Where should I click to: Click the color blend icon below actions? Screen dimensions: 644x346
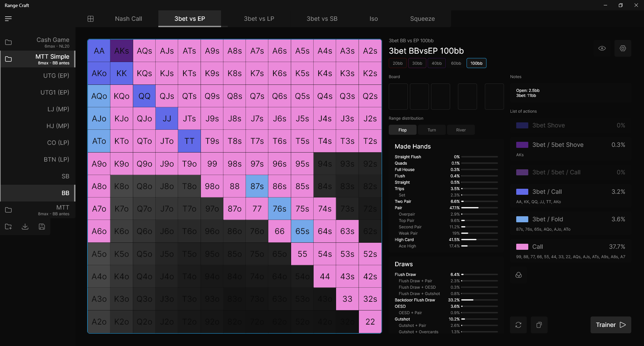pos(519,275)
